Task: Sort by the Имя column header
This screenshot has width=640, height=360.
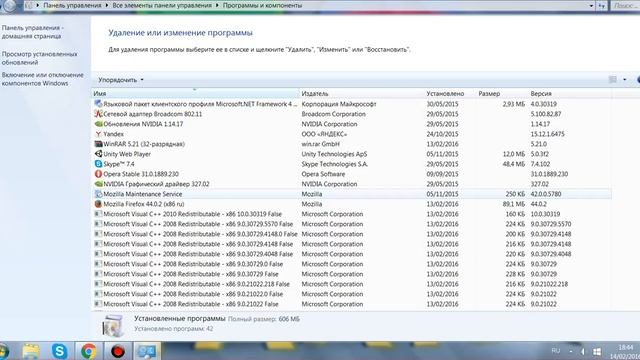Action: (195, 93)
